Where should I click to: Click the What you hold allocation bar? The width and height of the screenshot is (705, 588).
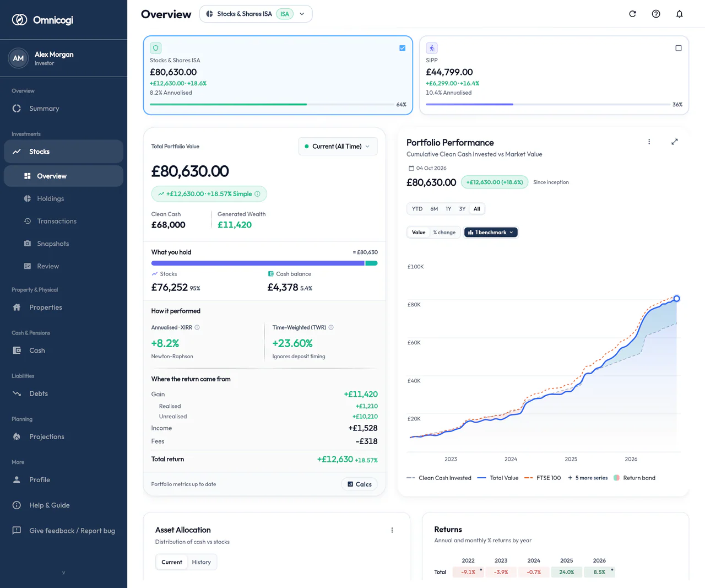tap(264, 263)
